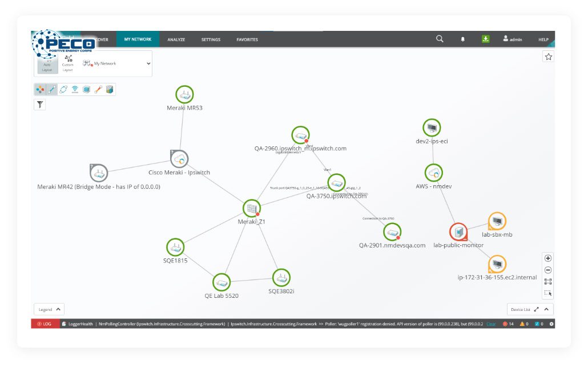Open the FAVORITES tab
This screenshot has width=588, height=367.
pos(247,39)
